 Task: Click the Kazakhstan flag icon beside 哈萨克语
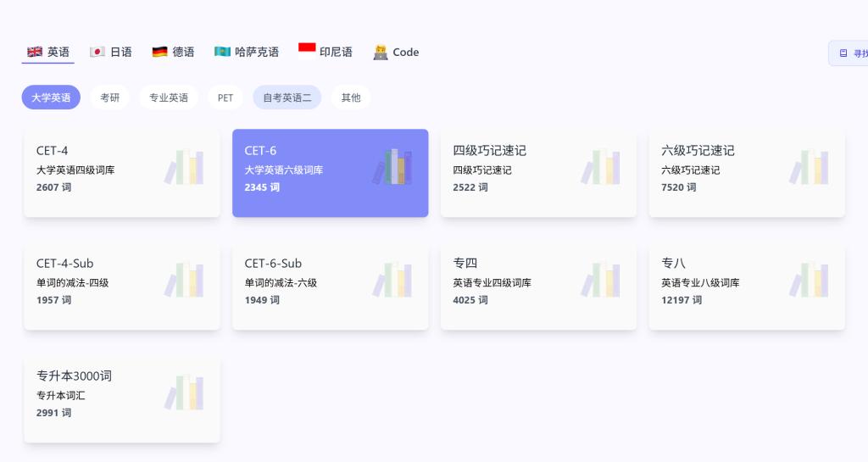223,52
